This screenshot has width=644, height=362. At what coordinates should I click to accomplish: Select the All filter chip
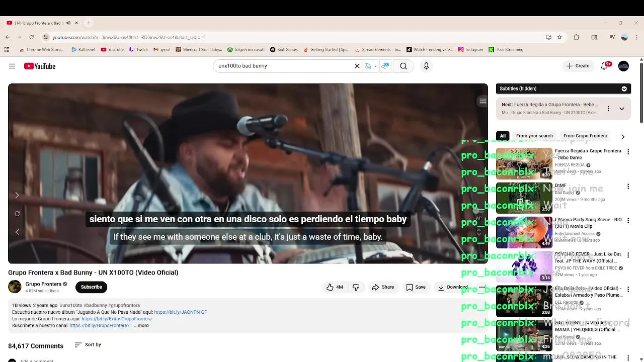pyautogui.click(x=503, y=136)
